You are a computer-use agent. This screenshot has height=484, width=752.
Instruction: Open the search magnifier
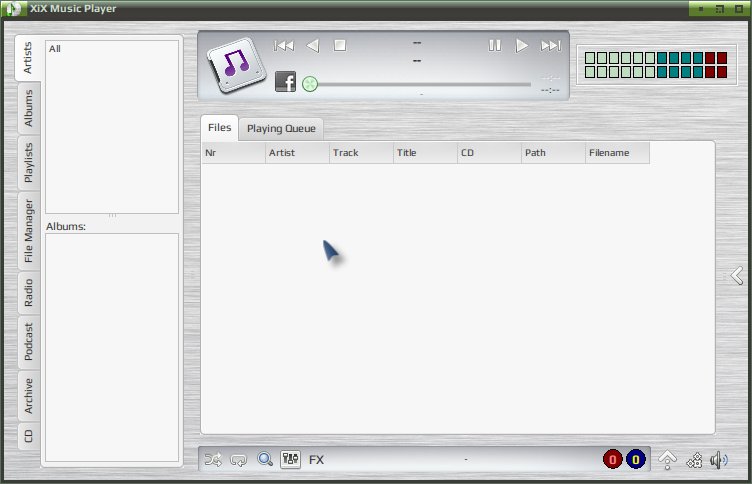(265, 459)
